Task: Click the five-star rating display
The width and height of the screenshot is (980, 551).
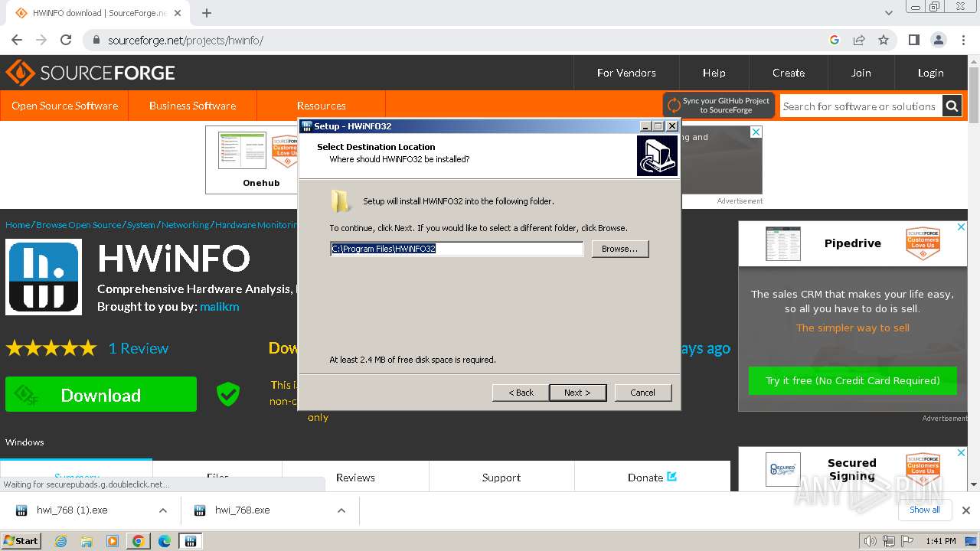Action: click(x=51, y=348)
